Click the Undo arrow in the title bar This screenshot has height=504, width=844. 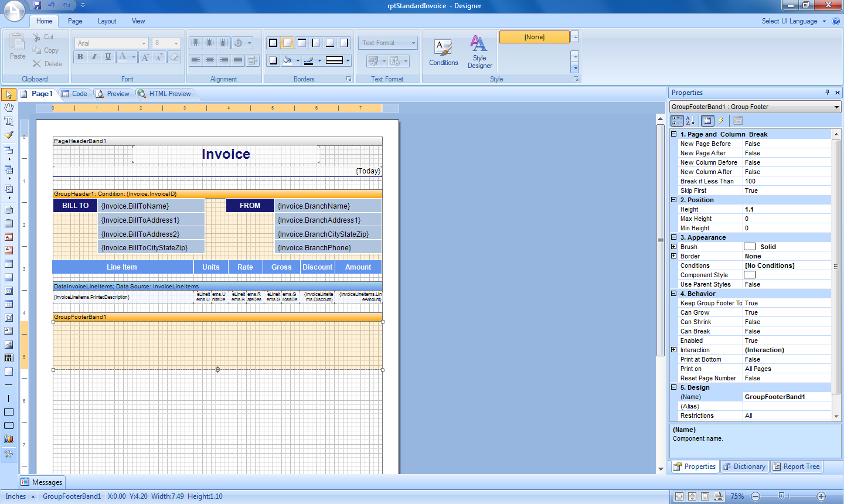(52, 5)
